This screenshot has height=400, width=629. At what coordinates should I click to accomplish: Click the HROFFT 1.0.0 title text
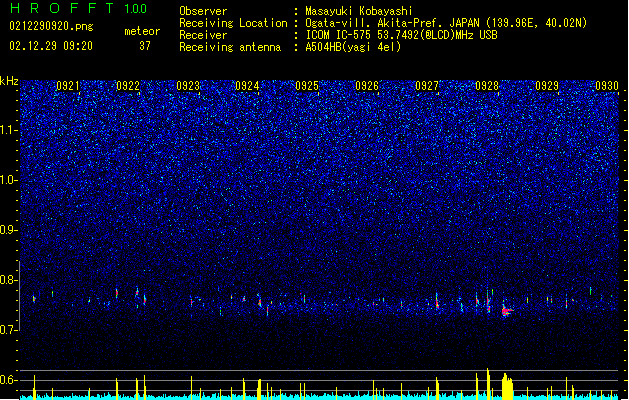click(78, 8)
